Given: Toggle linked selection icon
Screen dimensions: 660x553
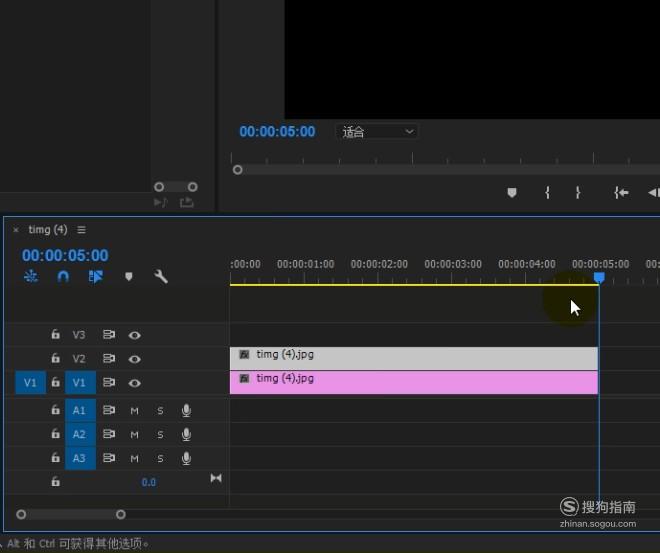Looking at the screenshot, I should 96,276.
